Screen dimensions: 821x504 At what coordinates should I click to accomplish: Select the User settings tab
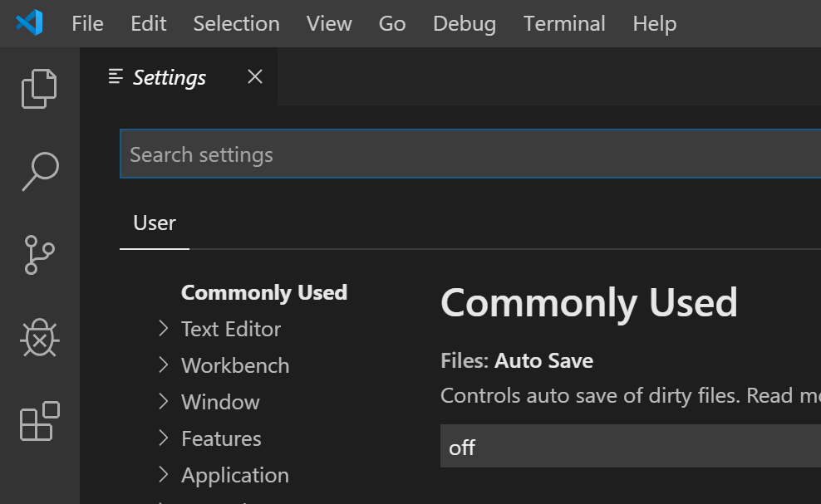tap(155, 223)
